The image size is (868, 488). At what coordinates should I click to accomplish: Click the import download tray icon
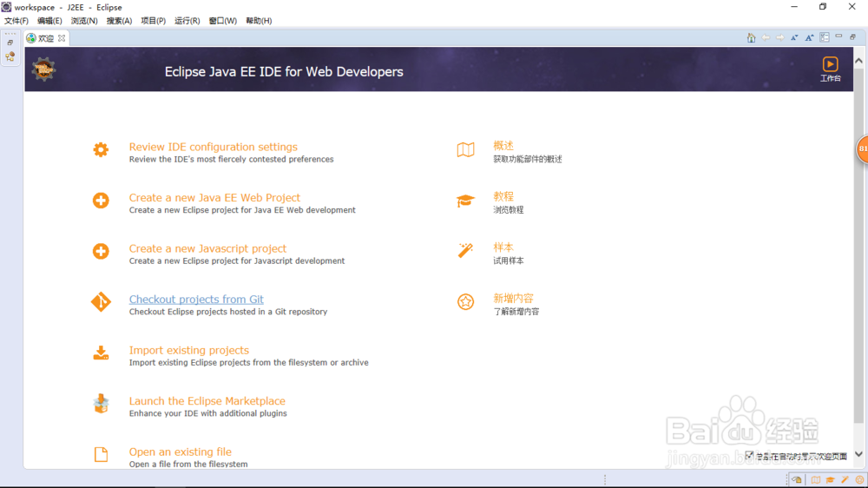[101, 353]
